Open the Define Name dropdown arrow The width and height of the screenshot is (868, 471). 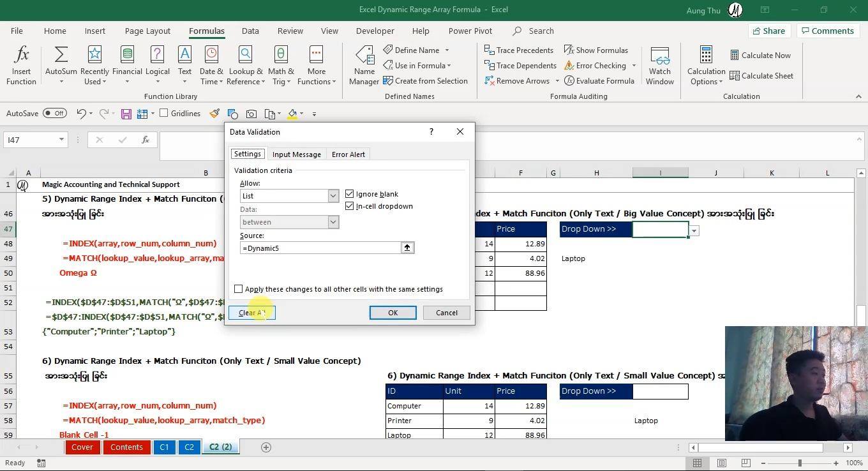(447, 50)
